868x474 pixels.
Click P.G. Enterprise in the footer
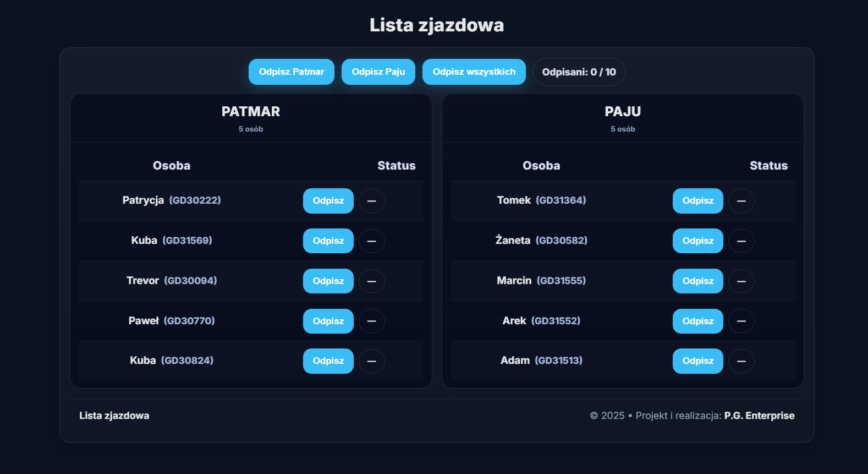[x=760, y=416]
